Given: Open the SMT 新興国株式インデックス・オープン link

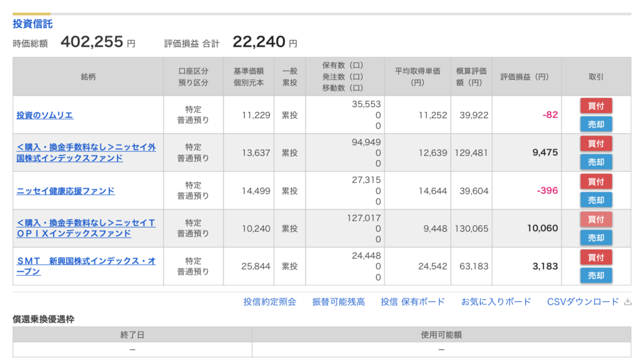Looking at the screenshot, I should click(x=86, y=266).
